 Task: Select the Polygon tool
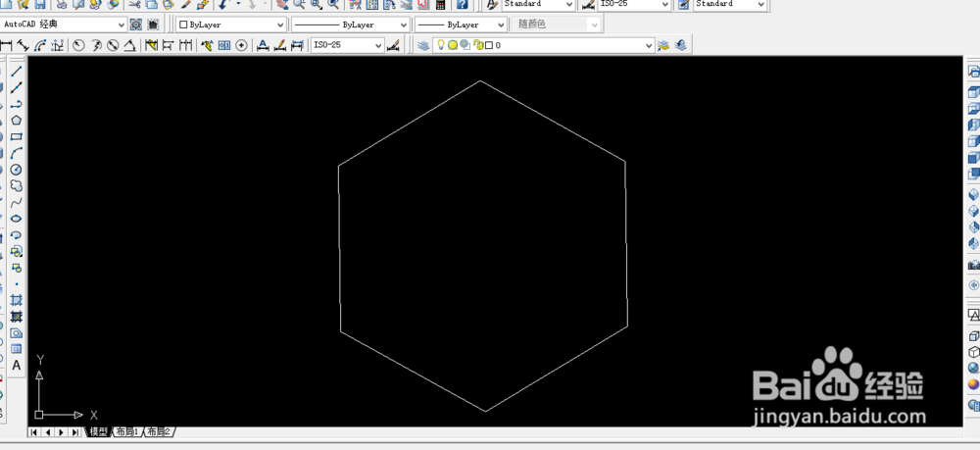(x=17, y=120)
